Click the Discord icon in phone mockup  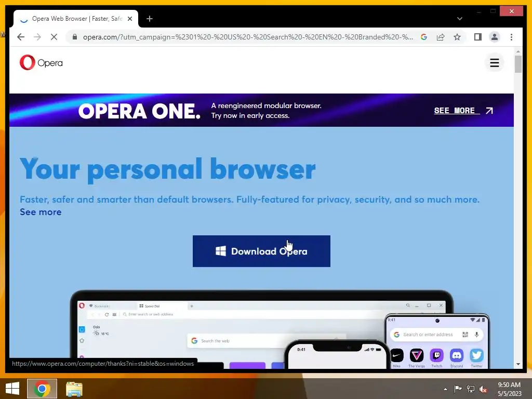point(457,355)
